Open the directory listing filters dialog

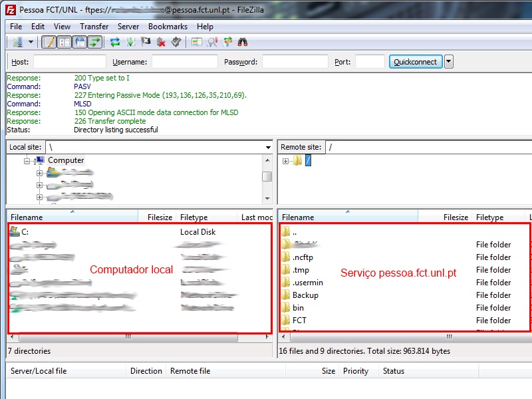197,42
